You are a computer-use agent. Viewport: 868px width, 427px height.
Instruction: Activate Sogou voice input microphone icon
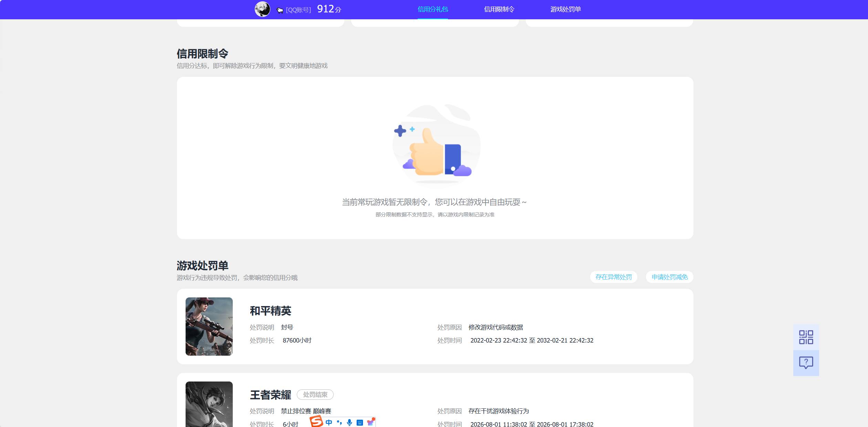[x=349, y=423]
